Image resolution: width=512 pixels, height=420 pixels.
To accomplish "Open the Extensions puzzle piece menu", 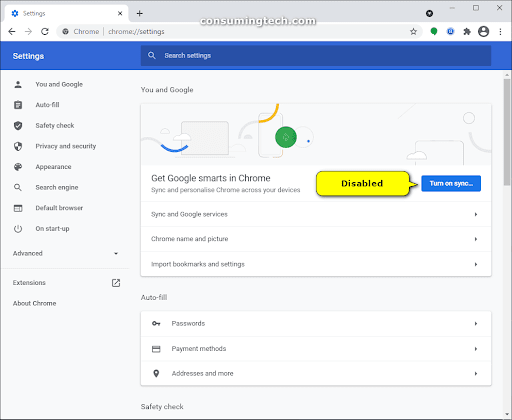I will pyautogui.click(x=467, y=32).
